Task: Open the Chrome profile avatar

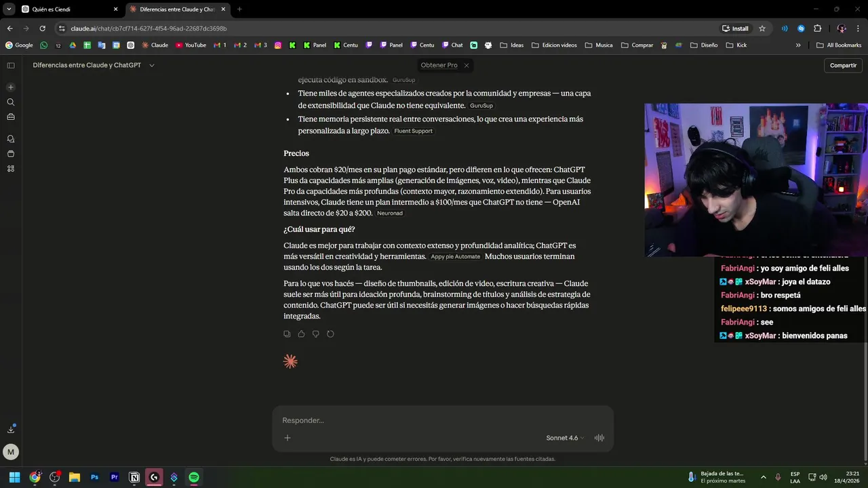Action: [842, 28]
